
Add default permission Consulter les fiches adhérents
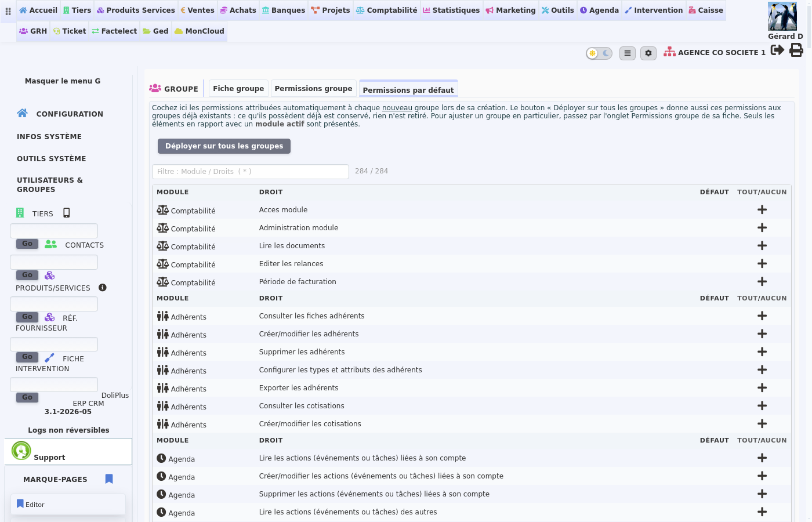(762, 316)
